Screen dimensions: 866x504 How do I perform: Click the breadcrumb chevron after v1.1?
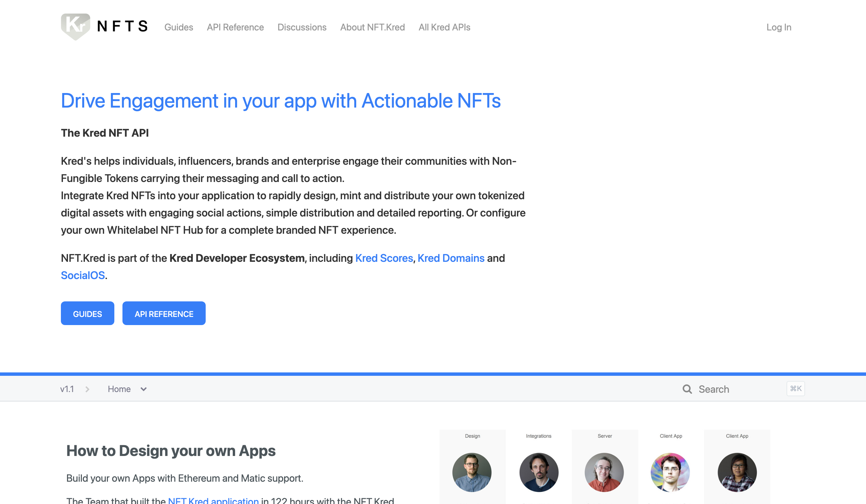[x=87, y=389]
